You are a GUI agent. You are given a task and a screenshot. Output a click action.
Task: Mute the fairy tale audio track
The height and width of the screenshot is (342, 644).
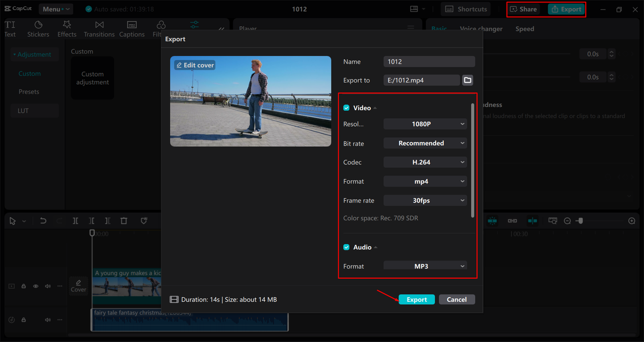coord(48,320)
